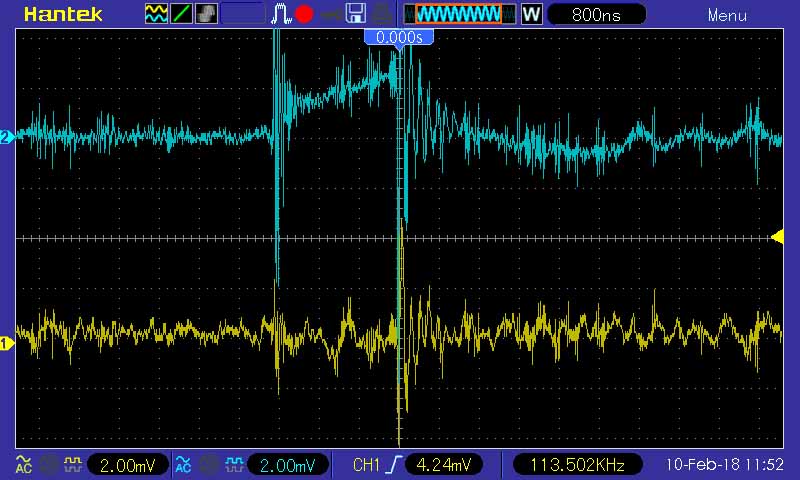Screen dimensions: 800x480
Task: Click CH2 blue probe square-wave icon
Action: (234, 464)
